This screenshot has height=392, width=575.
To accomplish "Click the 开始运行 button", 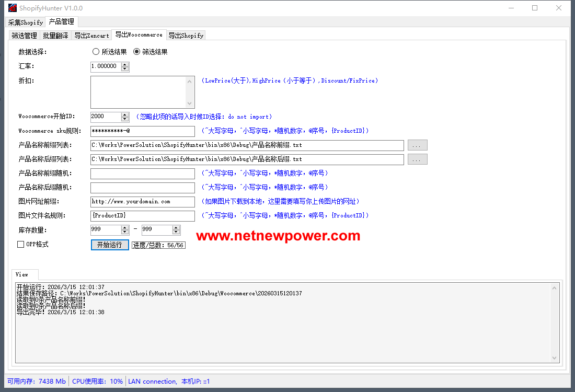I will pos(110,245).
